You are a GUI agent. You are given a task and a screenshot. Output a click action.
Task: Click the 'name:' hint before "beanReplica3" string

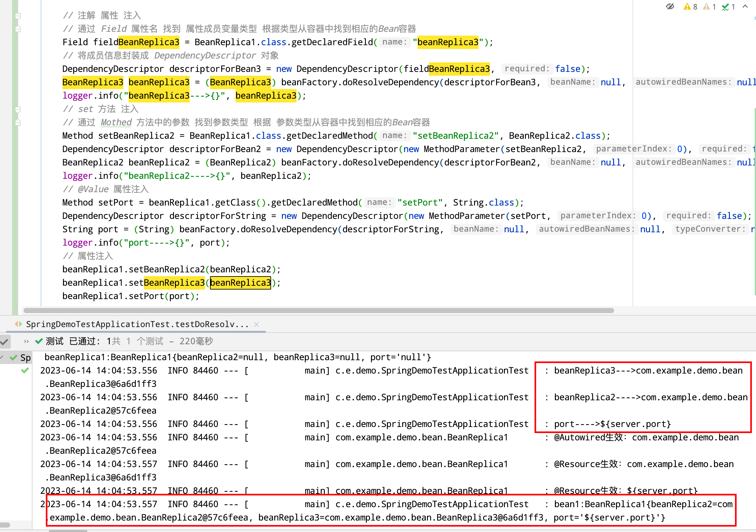point(395,42)
